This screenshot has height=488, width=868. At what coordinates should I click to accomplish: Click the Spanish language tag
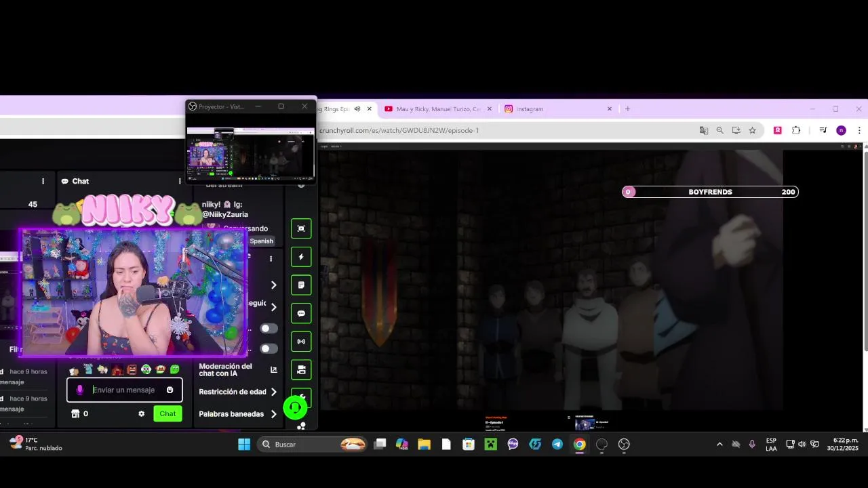[x=261, y=241]
